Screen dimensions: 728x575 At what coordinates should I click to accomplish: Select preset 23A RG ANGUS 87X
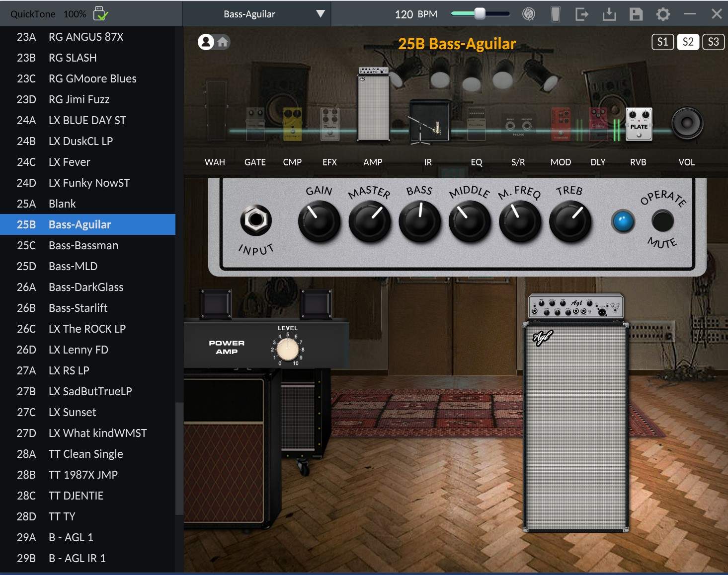pyautogui.click(x=87, y=37)
